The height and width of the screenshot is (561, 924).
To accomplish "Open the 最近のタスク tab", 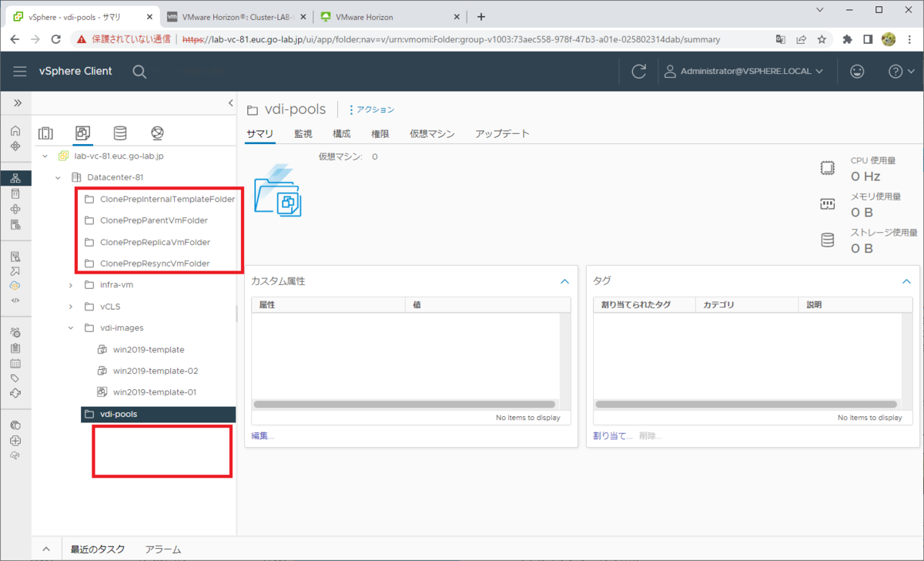I will 97,549.
